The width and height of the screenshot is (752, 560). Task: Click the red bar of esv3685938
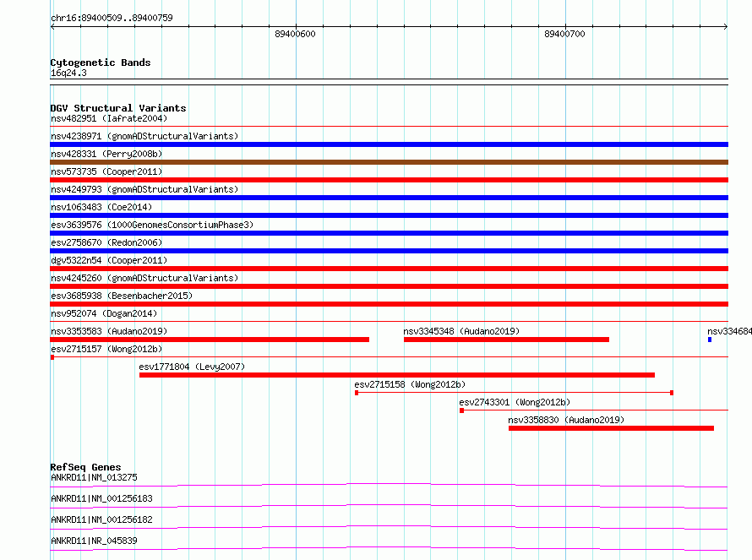[389, 304]
